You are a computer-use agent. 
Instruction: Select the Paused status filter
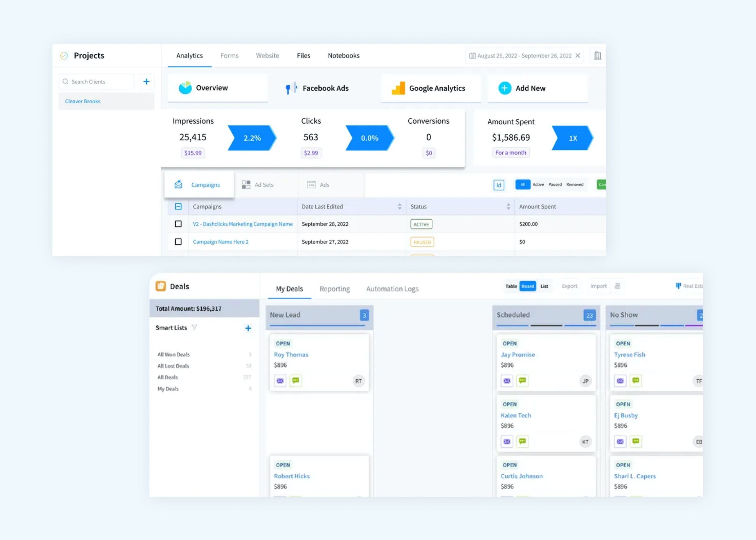pos(555,185)
